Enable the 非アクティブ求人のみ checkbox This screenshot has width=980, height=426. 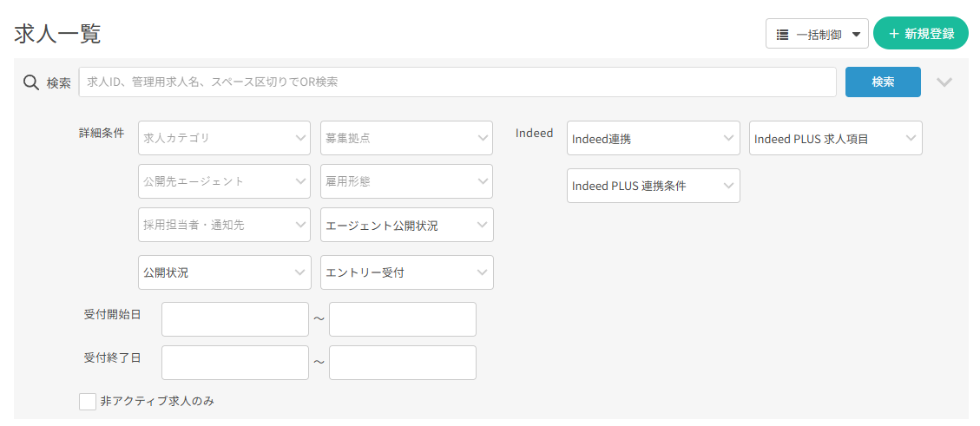88,401
